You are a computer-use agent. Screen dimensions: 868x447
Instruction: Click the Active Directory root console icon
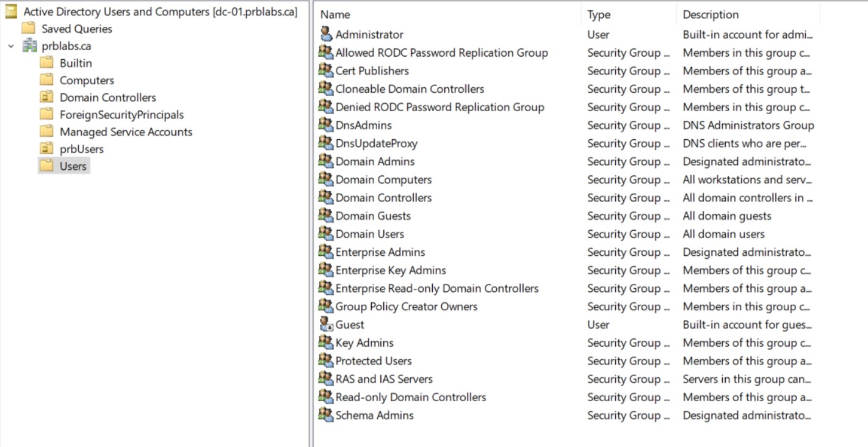pyautogui.click(x=11, y=12)
